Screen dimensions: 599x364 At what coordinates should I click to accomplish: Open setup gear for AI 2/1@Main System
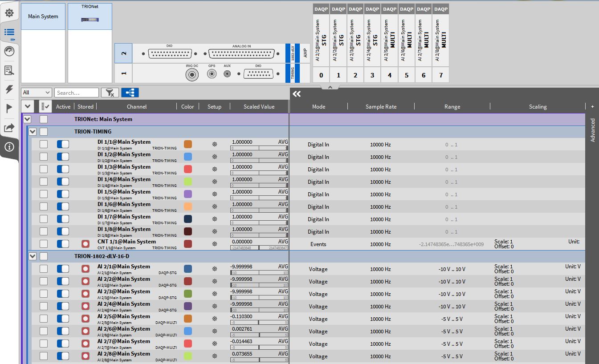pos(214,269)
